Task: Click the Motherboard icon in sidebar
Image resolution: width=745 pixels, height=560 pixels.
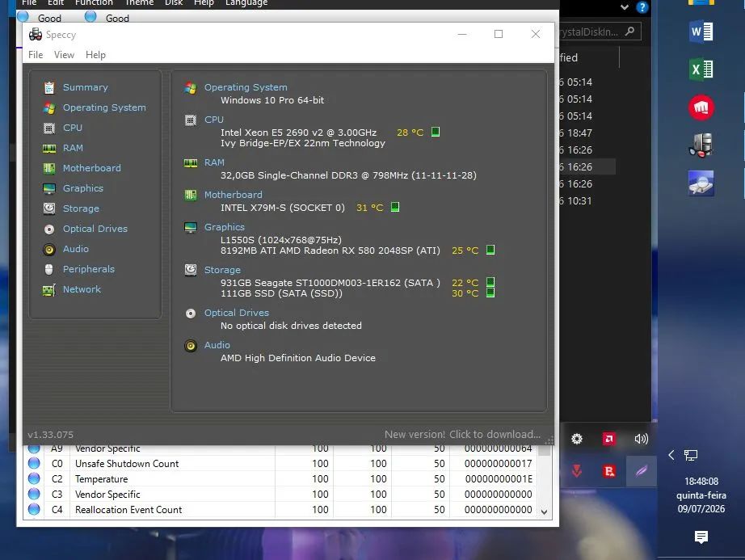Action: tap(49, 168)
